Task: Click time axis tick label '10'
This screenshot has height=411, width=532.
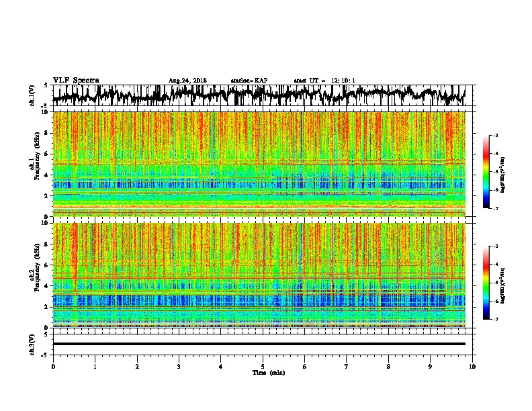Action: tap(472, 366)
